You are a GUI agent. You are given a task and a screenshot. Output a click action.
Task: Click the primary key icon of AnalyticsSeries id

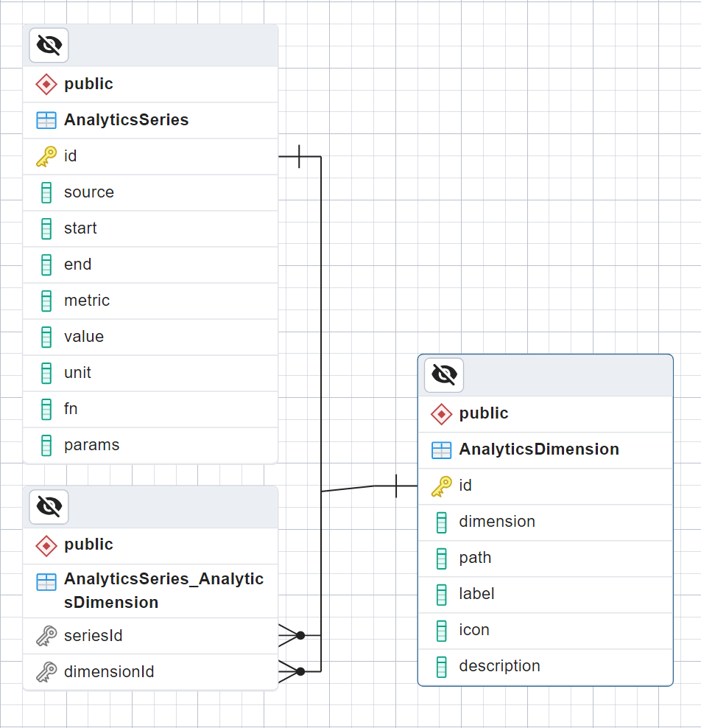46,156
